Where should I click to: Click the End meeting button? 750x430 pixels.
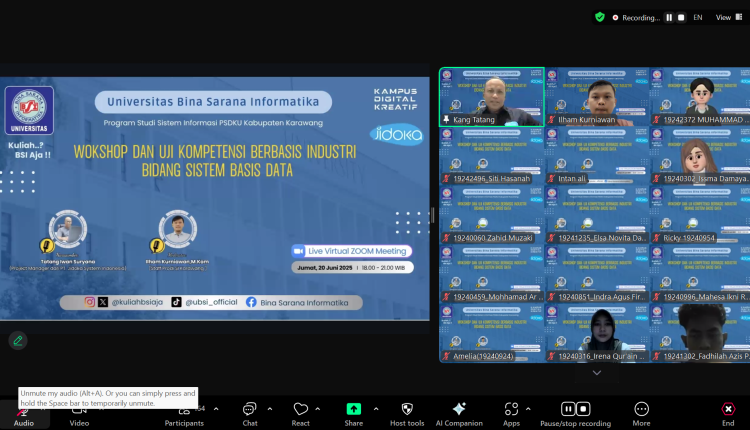tap(728, 415)
